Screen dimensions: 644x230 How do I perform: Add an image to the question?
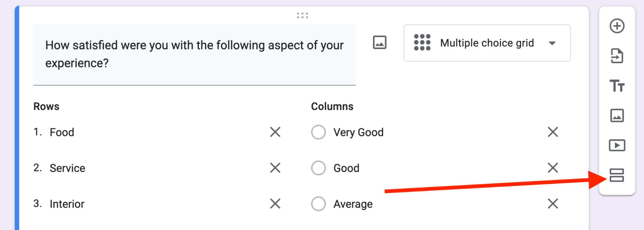[x=379, y=42]
